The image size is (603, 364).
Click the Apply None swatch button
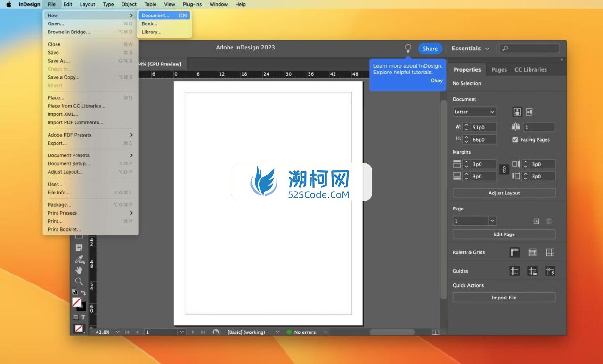coord(79,328)
